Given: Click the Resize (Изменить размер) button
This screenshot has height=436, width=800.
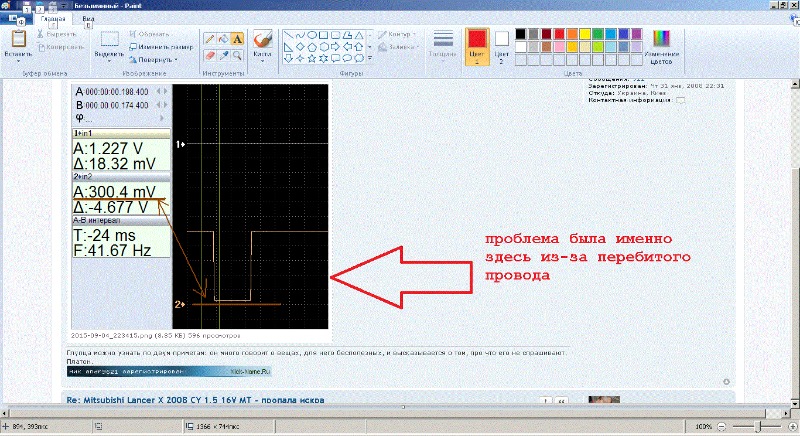Looking at the screenshot, I should [x=166, y=47].
